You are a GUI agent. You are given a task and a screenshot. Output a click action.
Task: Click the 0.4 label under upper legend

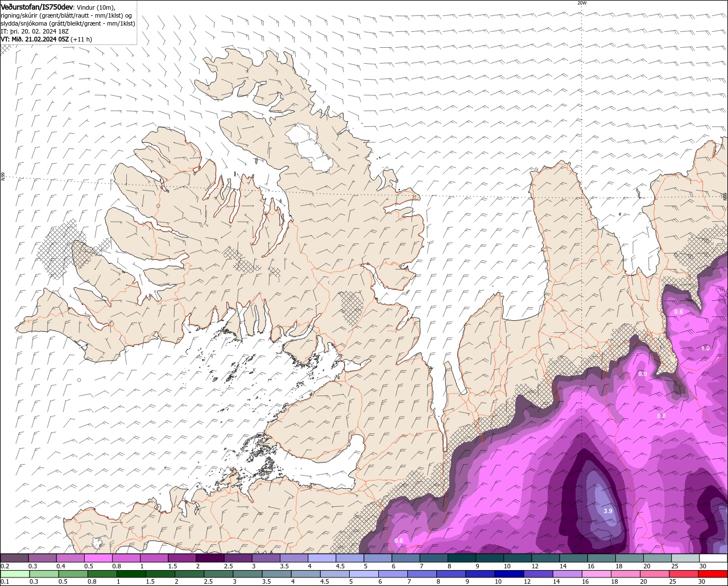[x=61, y=566]
